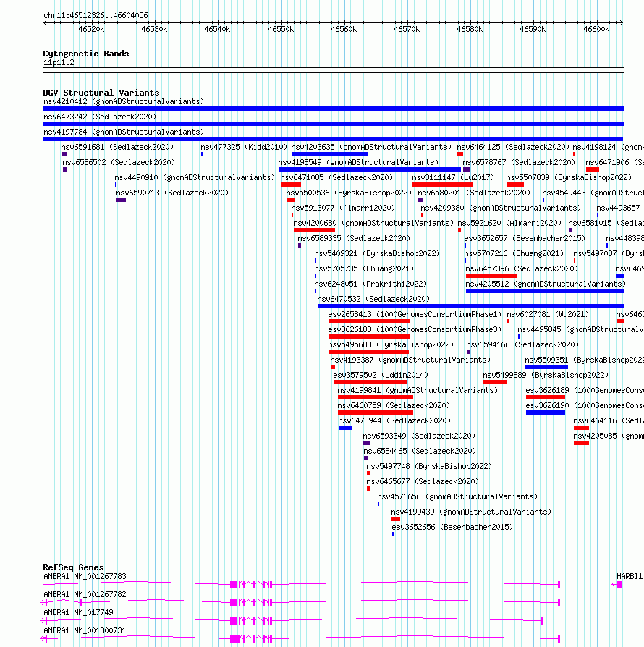Click the nsv4576656 gnomADStructuralVariants label
644x647 pixels.
click(x=457, y=496)
